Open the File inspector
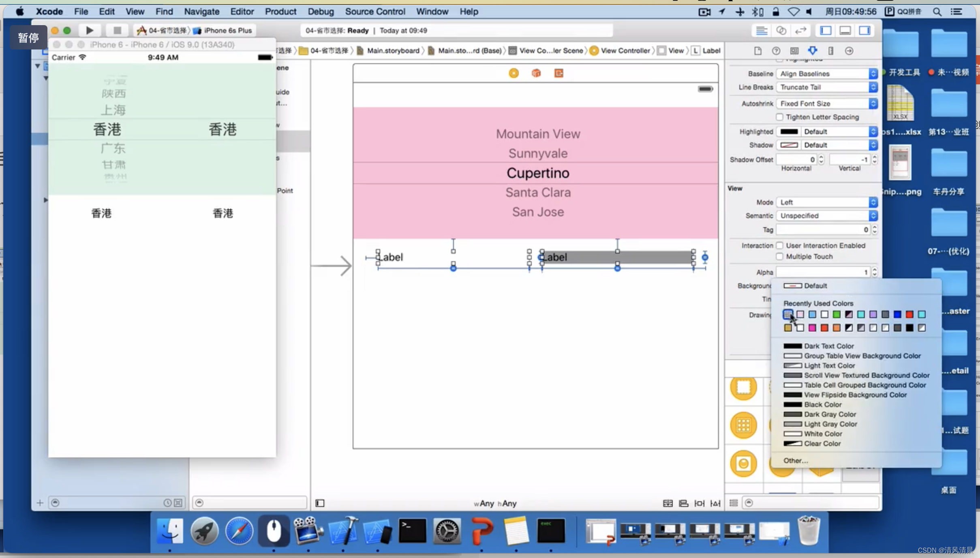The width and height of the screenshot is (980, 558). pyautogui.click(x=757, y=51)
